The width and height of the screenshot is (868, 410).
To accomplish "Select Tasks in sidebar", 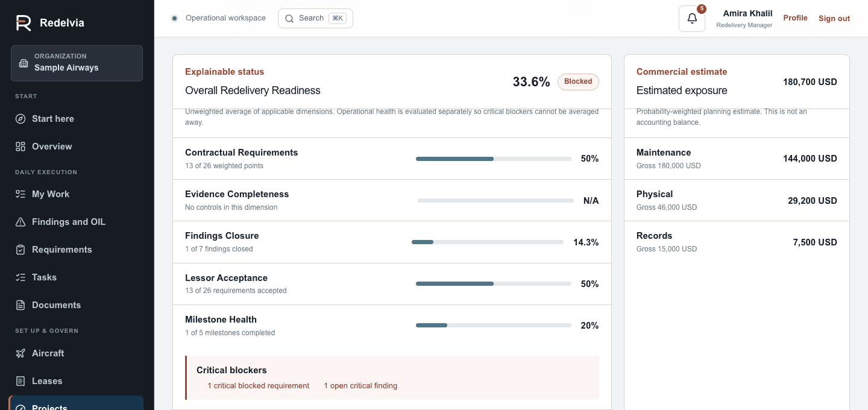I will [77, 277].
